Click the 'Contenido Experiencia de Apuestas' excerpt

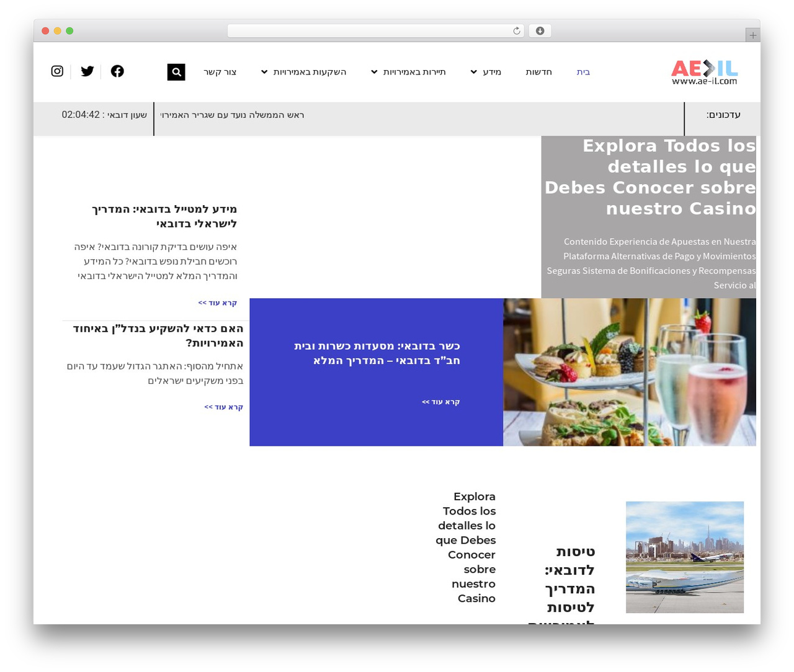(x=651, y=263)
